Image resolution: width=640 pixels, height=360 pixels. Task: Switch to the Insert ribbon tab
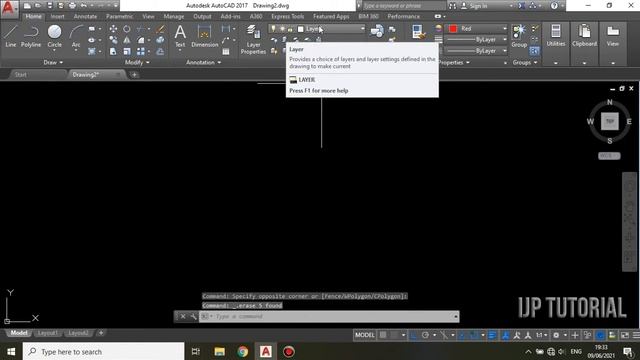(x=58, y=16)
